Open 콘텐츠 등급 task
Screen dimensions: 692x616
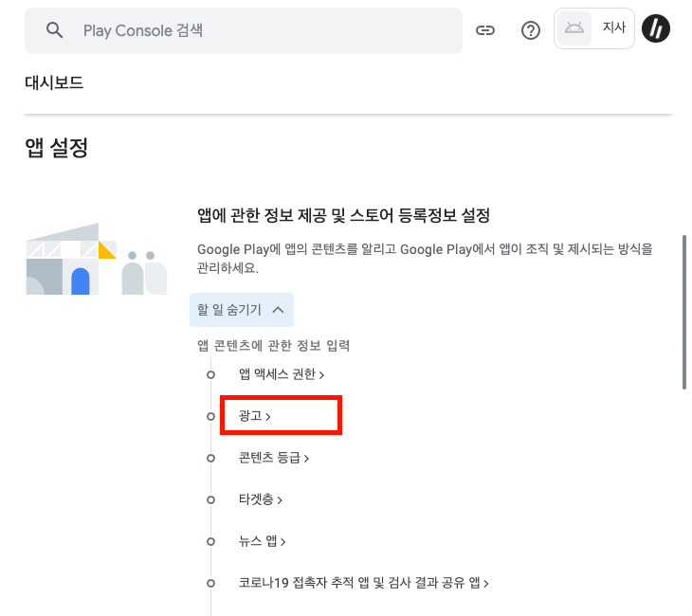[x=274, y=458]
